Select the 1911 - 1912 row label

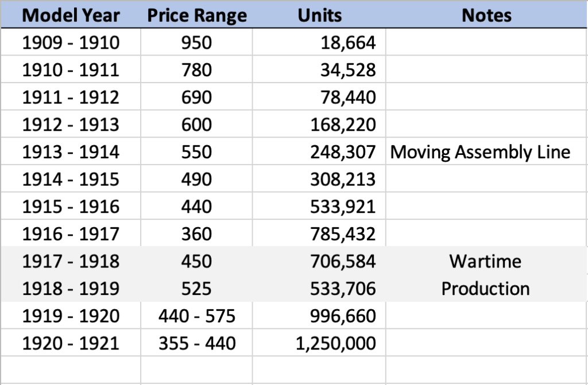[x=71, y=97]
